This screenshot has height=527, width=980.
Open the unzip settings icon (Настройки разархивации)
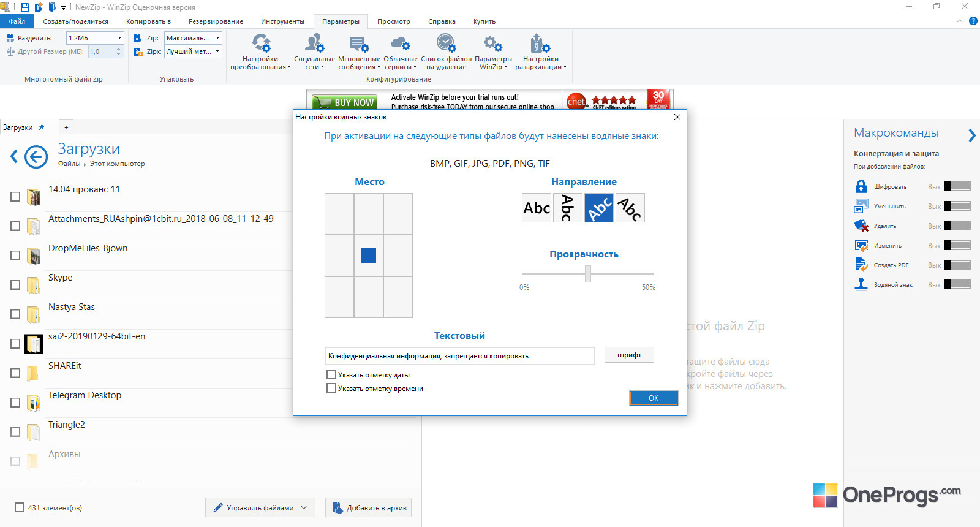540,43
